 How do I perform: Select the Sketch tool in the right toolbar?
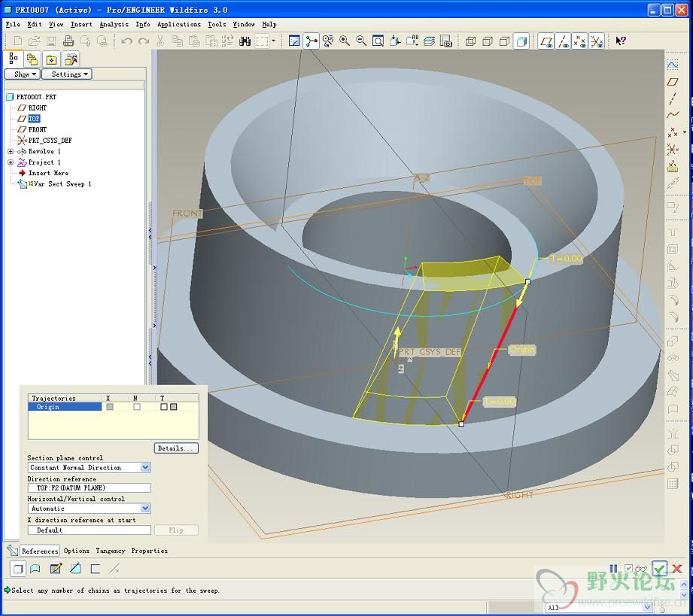(673, 65)
